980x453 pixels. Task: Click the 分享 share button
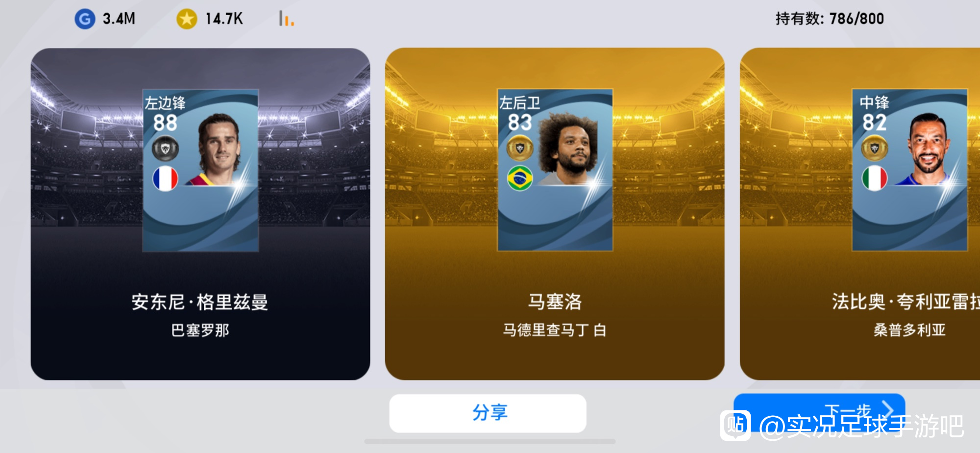pyautogui.click(x=488, y=413)
